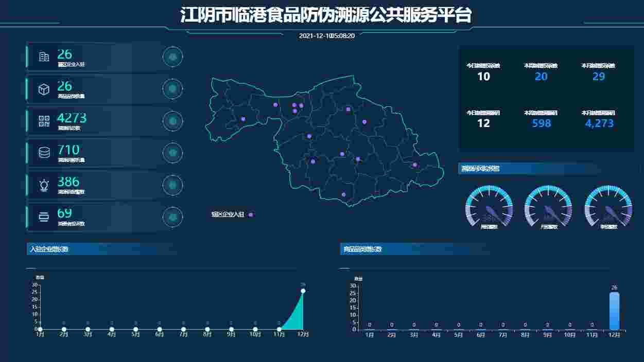
Task: Click the stacked bars icon next to 69
Action: pos(44,217)
